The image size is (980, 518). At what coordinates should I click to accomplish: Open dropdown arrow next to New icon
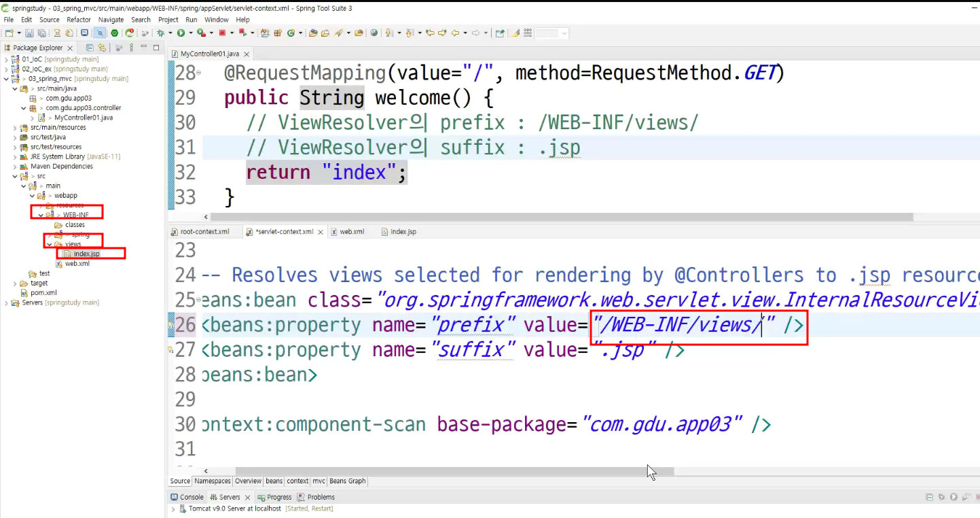(19, 33)
